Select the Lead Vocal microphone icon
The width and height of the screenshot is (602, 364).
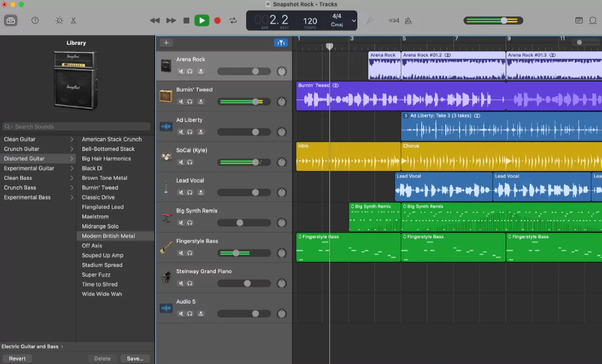click(166, 187)
